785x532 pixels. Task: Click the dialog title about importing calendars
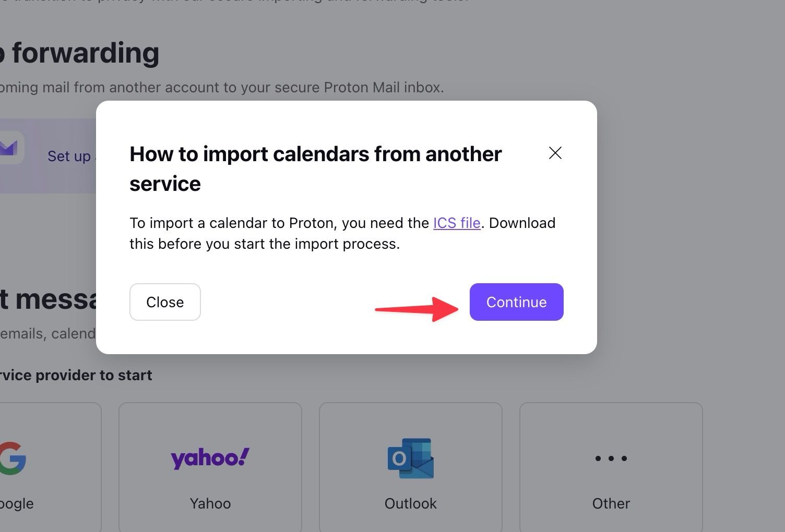(x=315, y=168)
